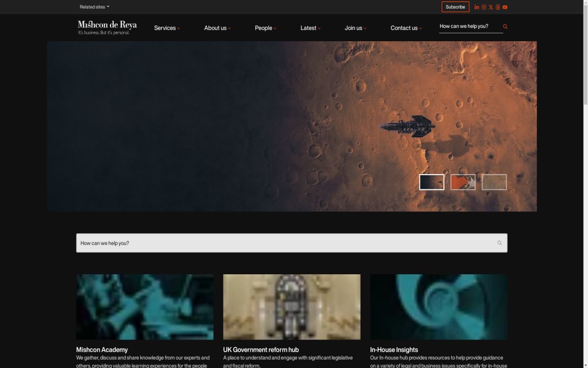
Task: Click the X (Twitter) icon
Action: (x=491, y=7)
